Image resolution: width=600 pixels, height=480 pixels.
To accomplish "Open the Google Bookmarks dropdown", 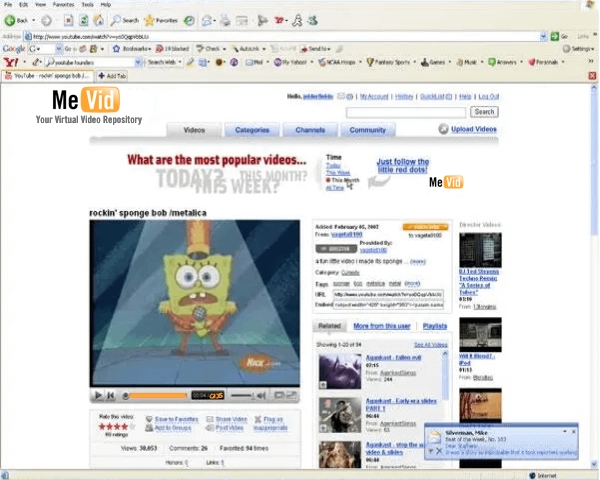I will [x=132, y=49].
